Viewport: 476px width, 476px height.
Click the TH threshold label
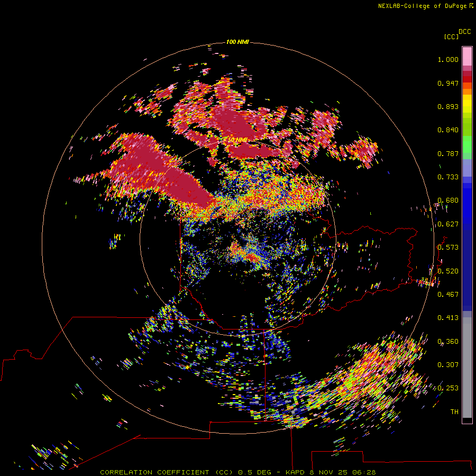coord(454,412)
